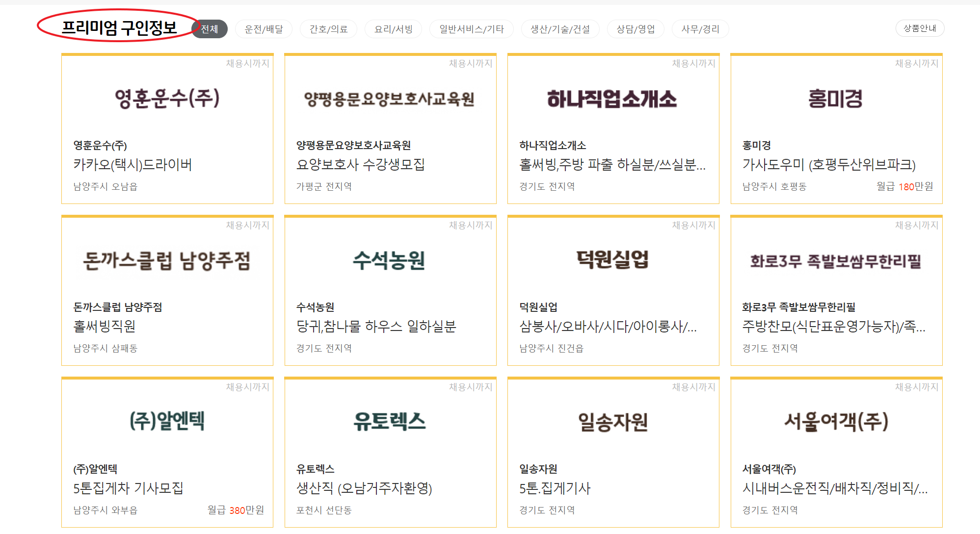Click the 월급 380만원 salary text
The image size is (980, 534).
pos(236,510)
